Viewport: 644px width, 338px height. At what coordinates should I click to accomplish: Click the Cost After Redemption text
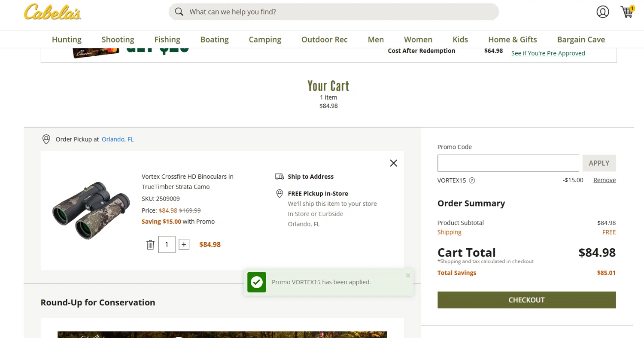[x=422, y=51]
